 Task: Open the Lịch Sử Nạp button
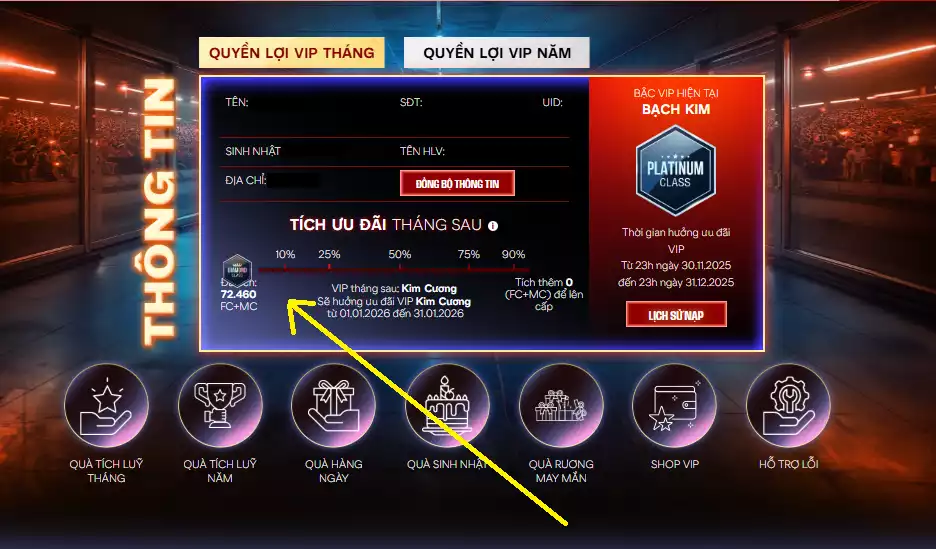point(676,314)
